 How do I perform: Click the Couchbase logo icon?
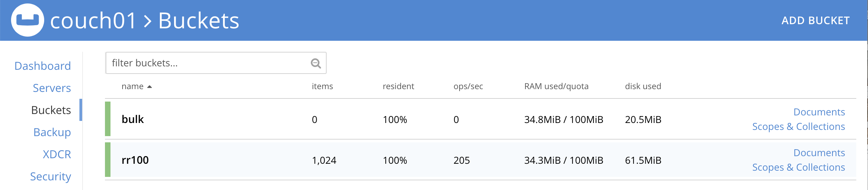28,20
